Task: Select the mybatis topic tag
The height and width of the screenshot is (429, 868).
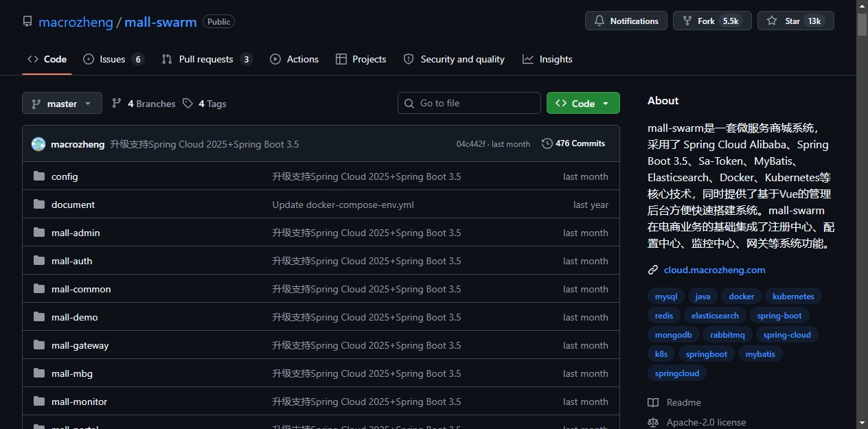Action: pyautogui.click(x=760, y=354)
